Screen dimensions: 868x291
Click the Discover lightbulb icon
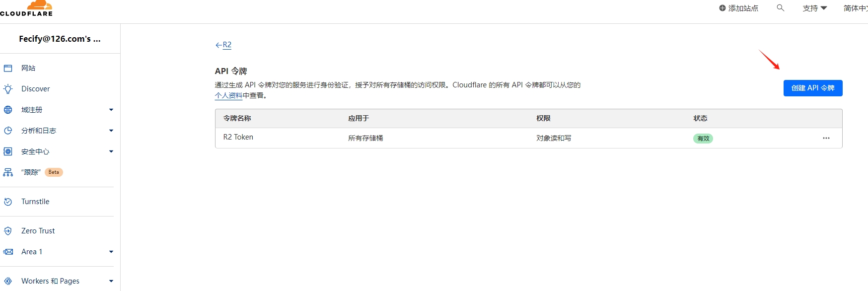coord(8,89)
